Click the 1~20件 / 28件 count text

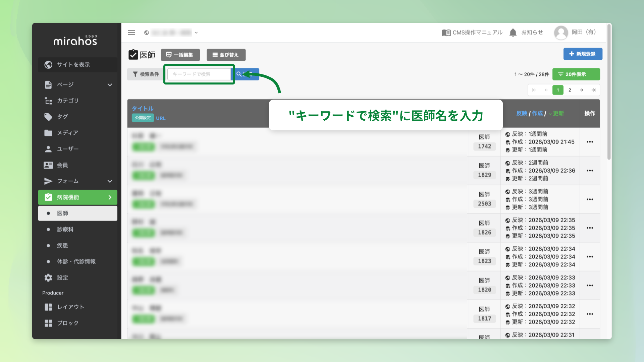coord(532,74)
